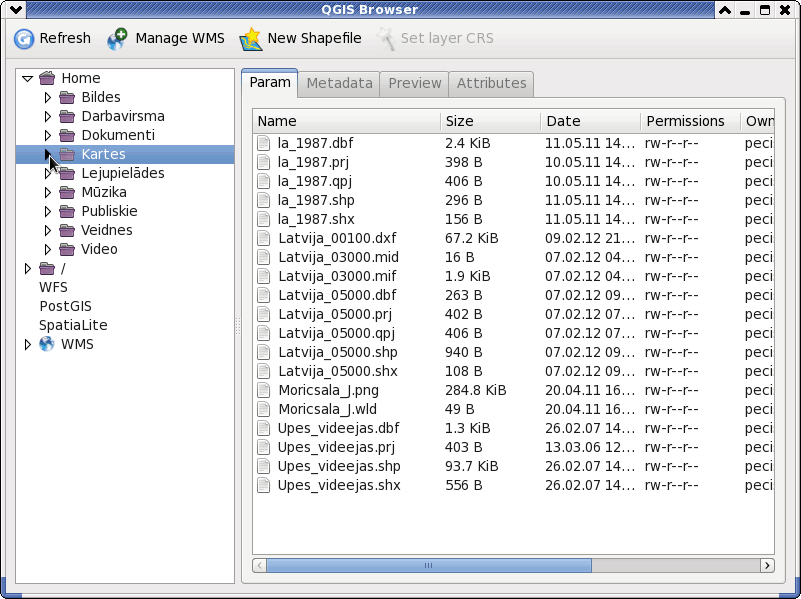Click the file icon of la_1987.dbf

264,143
